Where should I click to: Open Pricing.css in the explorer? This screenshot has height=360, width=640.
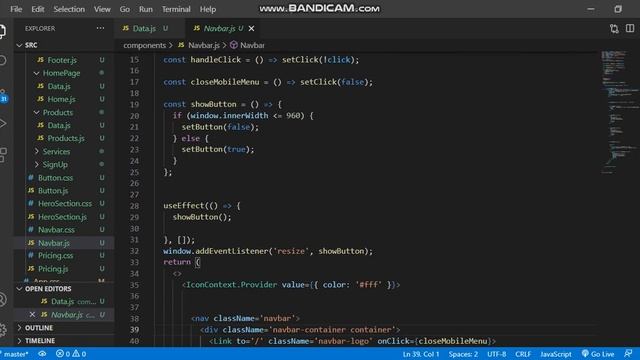[56, 256]
